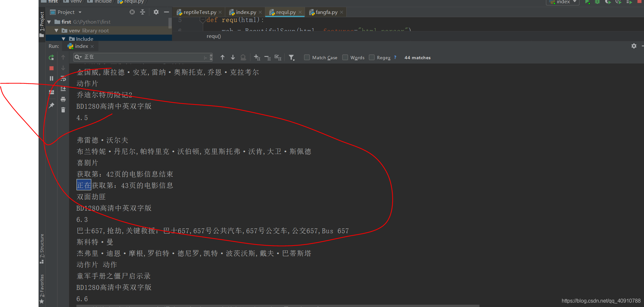Run index with coverage icon

click(x=608, y=2)
